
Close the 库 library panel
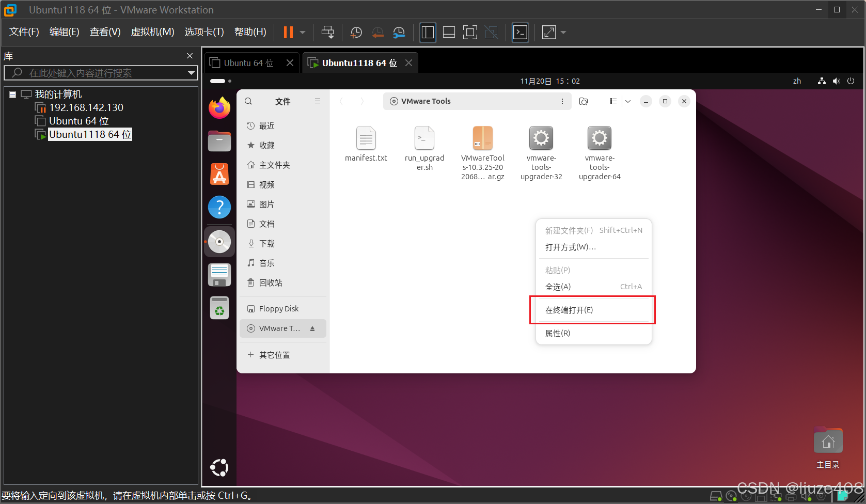pos(190,56)
